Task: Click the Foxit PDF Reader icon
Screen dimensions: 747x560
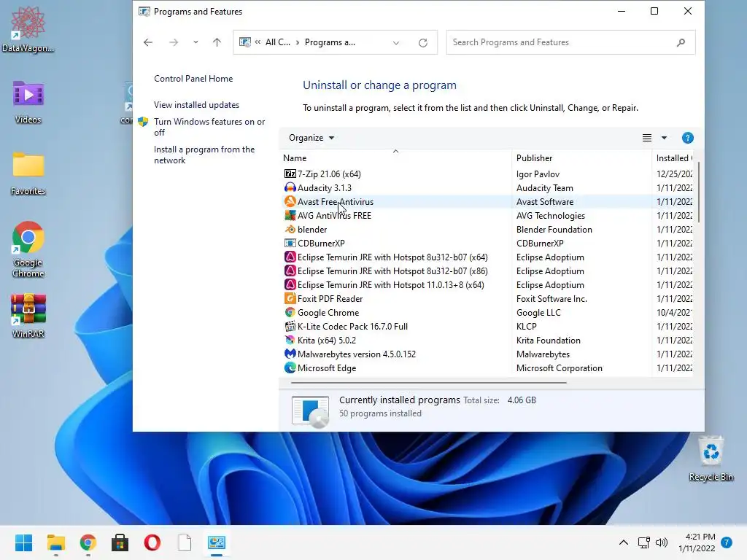Action: point(290,298)
